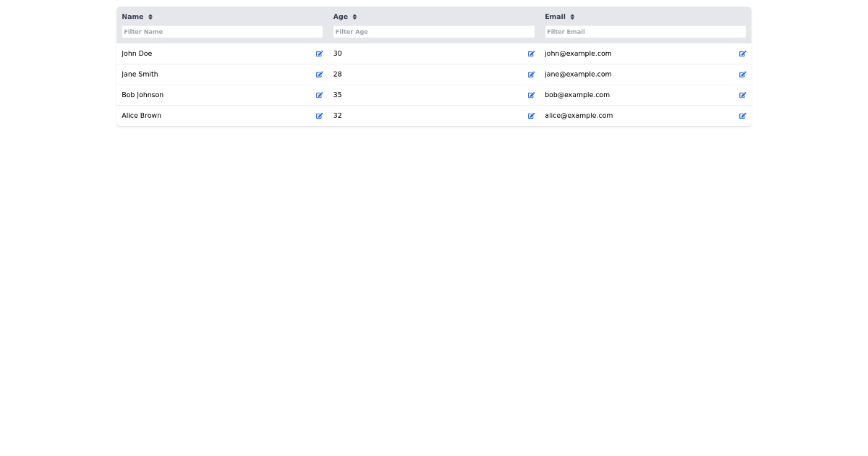Click into the Filter Age box

coord(433,32)
